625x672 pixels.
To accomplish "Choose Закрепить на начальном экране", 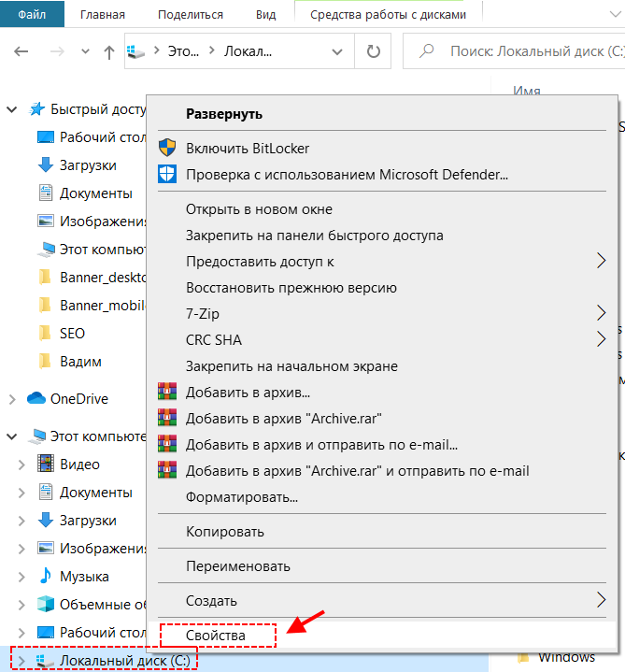I will [381, 366].
